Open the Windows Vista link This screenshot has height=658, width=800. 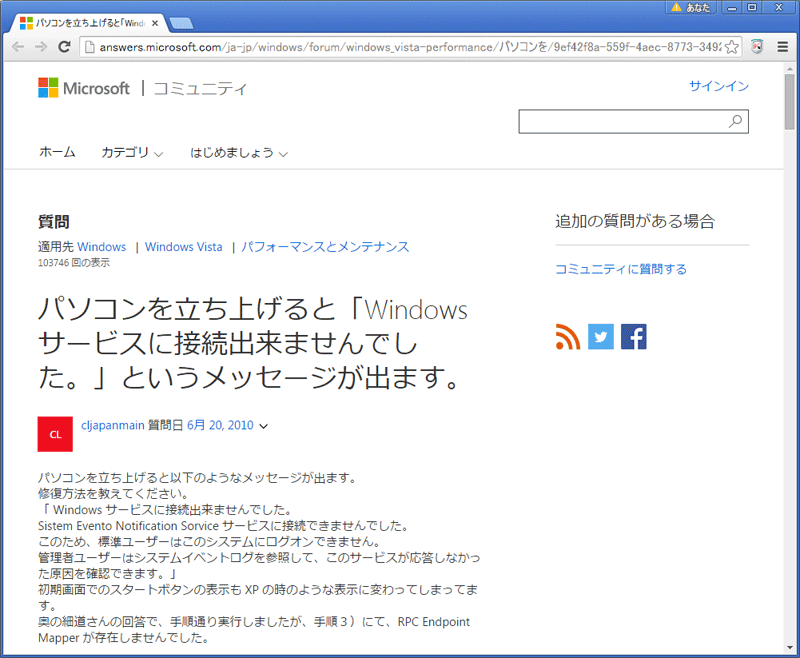tap(184, 247)
